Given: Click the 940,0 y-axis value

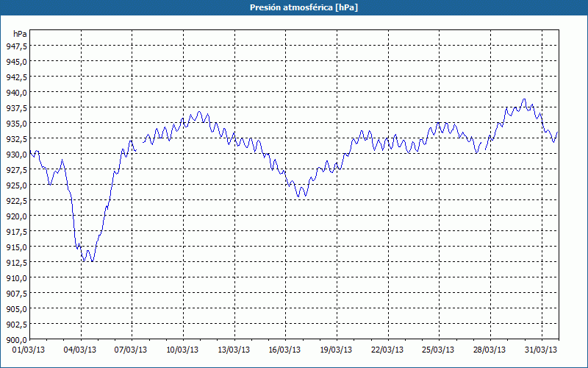Looking at the screenshot, I should coord(16,93).
